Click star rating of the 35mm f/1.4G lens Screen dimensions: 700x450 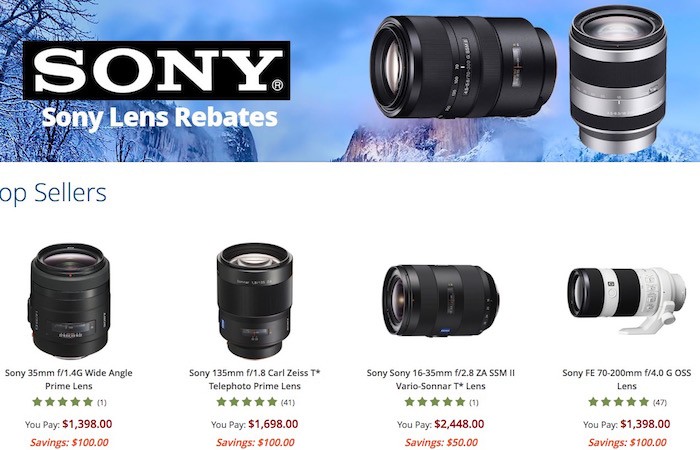click(x=69, y=402)
